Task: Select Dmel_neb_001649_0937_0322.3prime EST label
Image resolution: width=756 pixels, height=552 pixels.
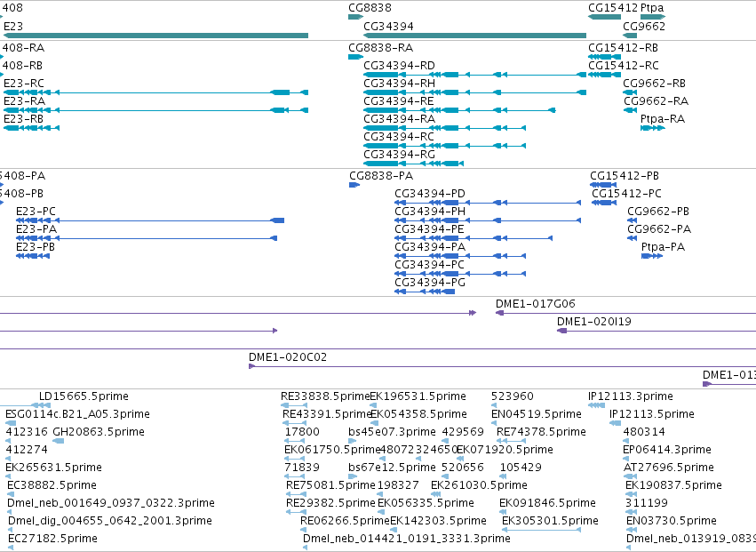Action: (111, 503)
